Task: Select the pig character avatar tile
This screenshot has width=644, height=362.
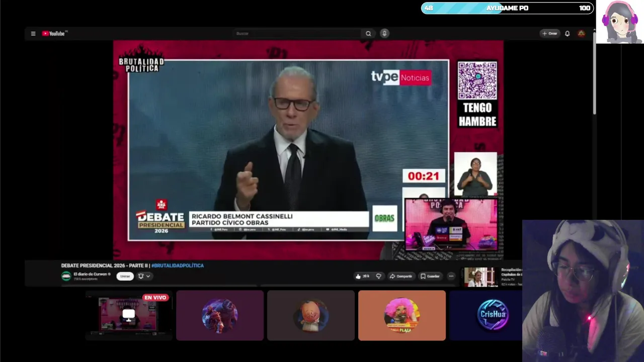Action: click(x=311, y=315)
